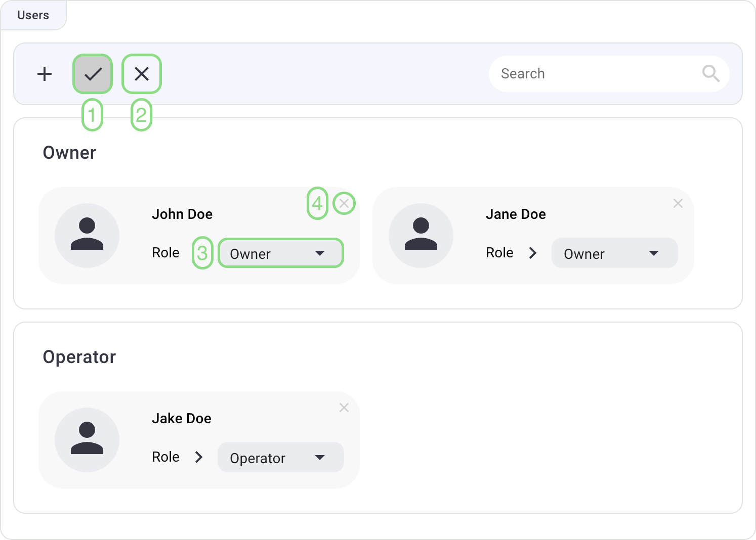Remove Jane Doe using her card's X

678,203
